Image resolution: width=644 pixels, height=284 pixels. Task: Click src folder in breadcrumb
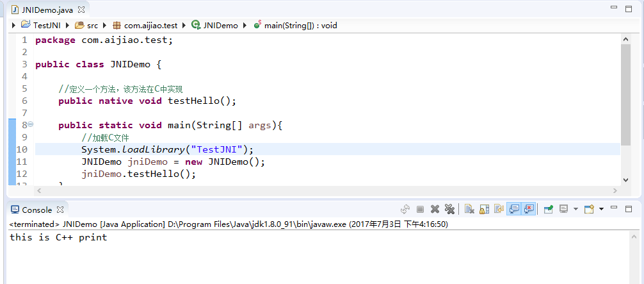click(92, 26)
